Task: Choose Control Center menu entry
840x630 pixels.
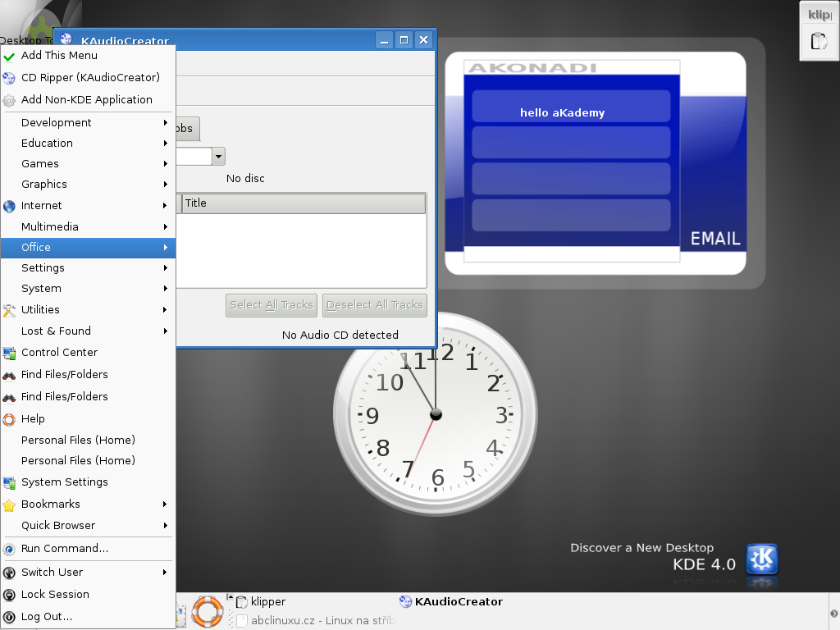Action: 88,353
